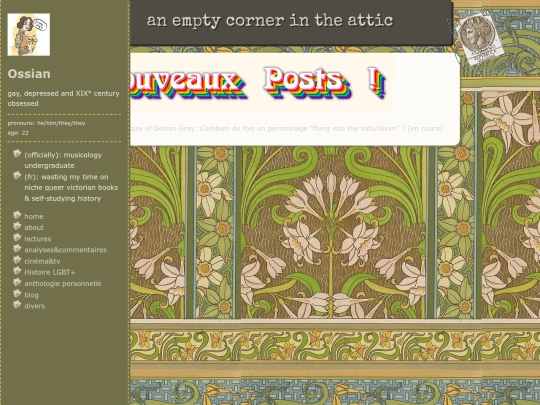
Task: Click the 'pronouns: he/him/they/they' line
Action: click(46, 123)
